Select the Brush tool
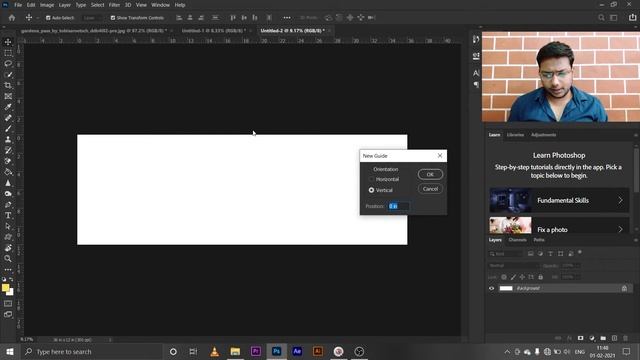Image resolution: width=640 pixels, height=360 pixels. click(8, 129)
